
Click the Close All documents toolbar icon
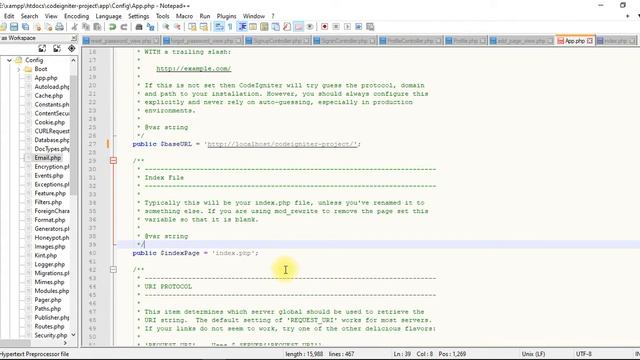(48, 27)
